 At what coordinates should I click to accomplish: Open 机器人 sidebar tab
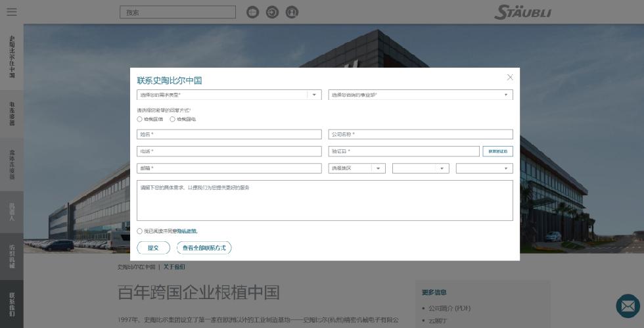coord(12,212)
